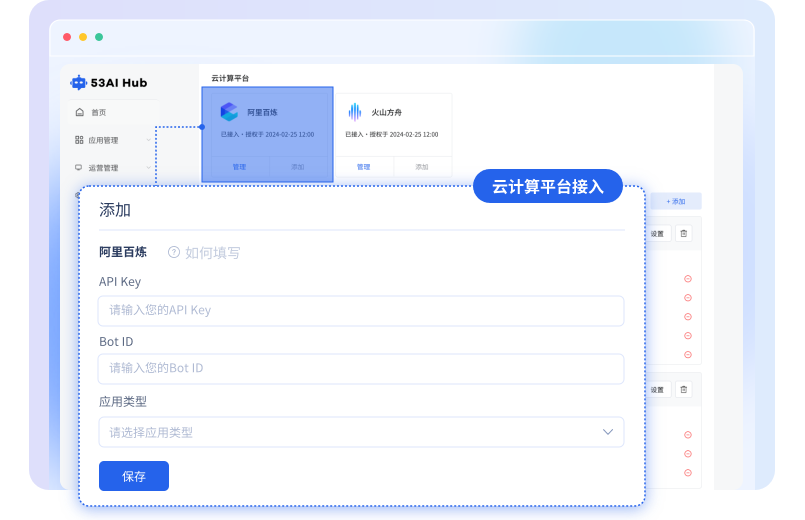This screenshot has width=805, height=520.
Task: Click the red window close dot
Action: pyautogui.click(x=67, y=37)
